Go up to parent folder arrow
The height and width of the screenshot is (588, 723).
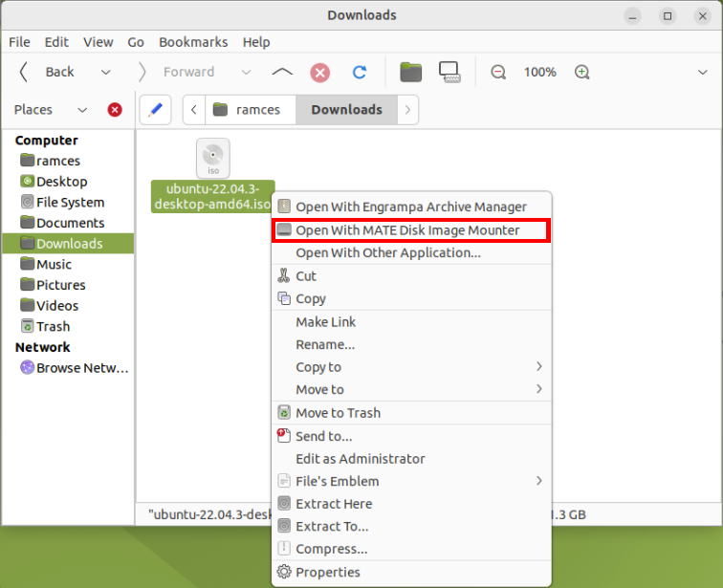click(282, 72)
